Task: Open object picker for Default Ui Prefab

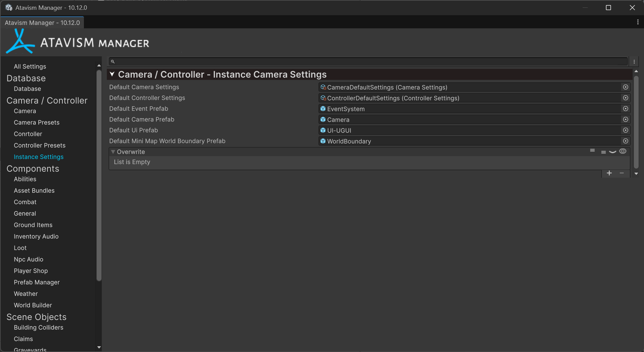Action: (x=625, y=130)
